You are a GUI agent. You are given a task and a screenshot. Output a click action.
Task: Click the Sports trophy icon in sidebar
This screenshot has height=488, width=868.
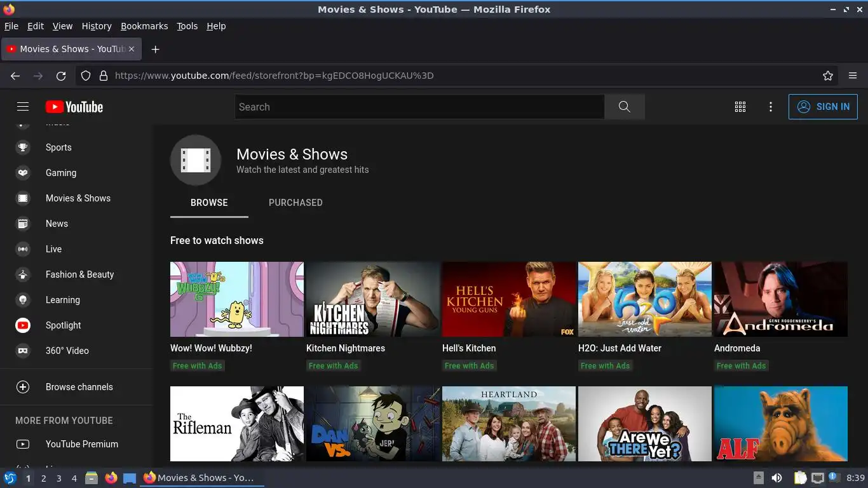click(x=23, y=147)
